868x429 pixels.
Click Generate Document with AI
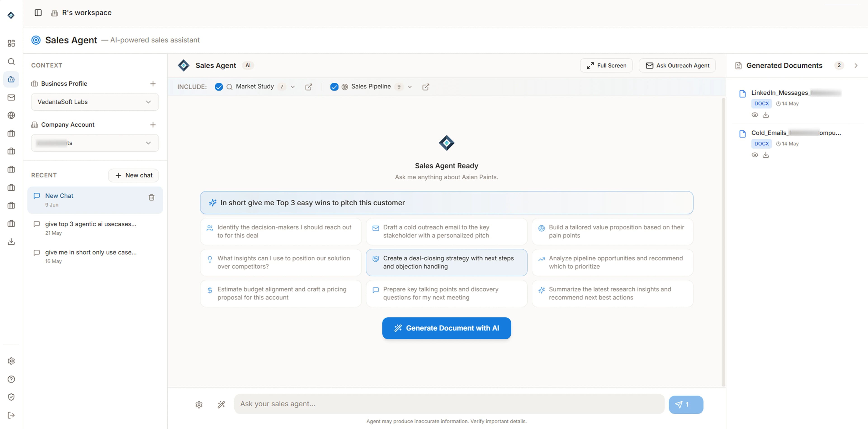(446, 328)
